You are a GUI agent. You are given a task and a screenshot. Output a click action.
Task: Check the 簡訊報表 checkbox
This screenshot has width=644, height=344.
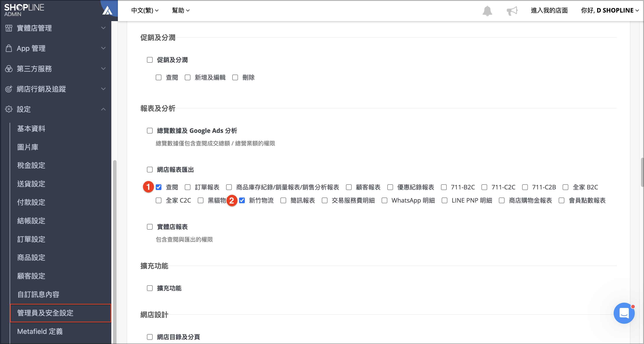(x=283, y=201)
